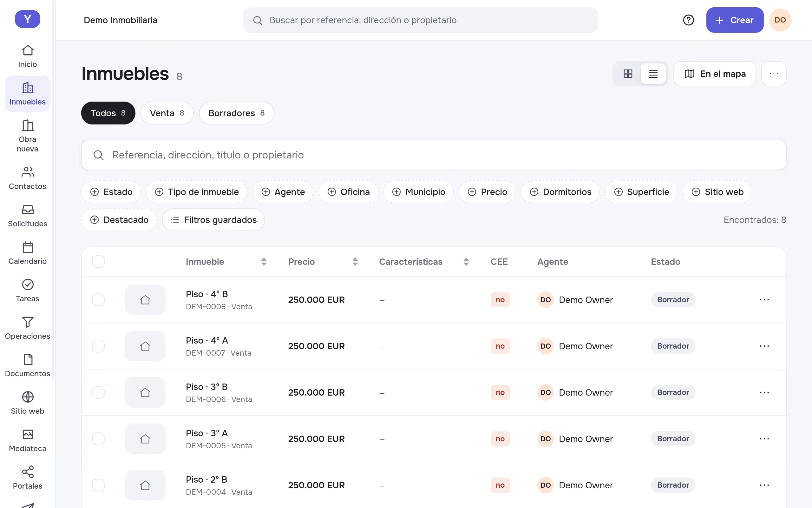Open the Municipio filter
Screen dimensions: 812x508
click(x=418, y=192)
